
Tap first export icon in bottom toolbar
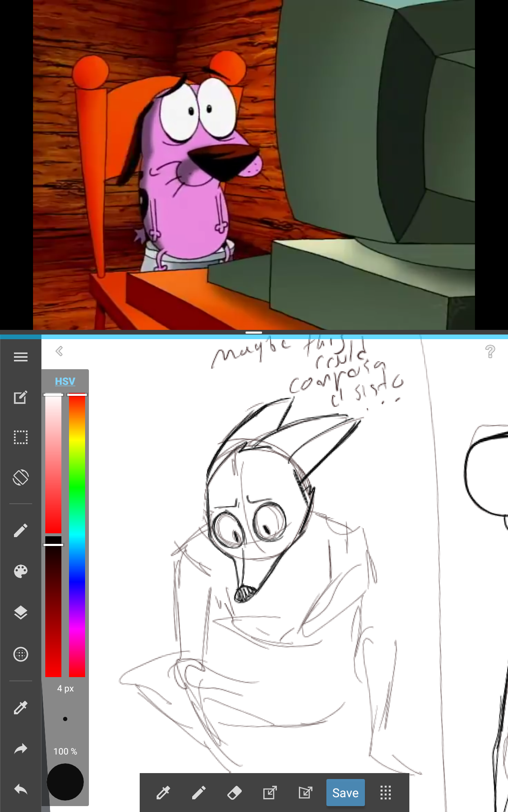tap(270, 793)
